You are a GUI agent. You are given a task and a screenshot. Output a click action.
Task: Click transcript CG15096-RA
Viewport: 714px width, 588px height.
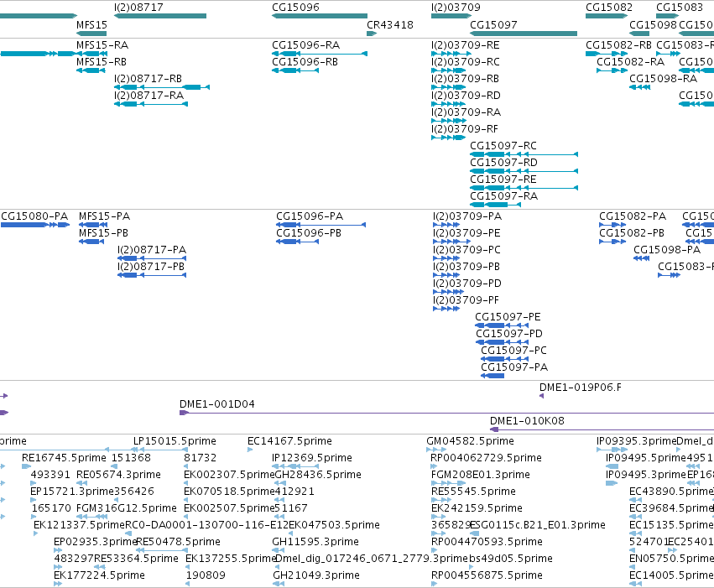tap(320, 54)
